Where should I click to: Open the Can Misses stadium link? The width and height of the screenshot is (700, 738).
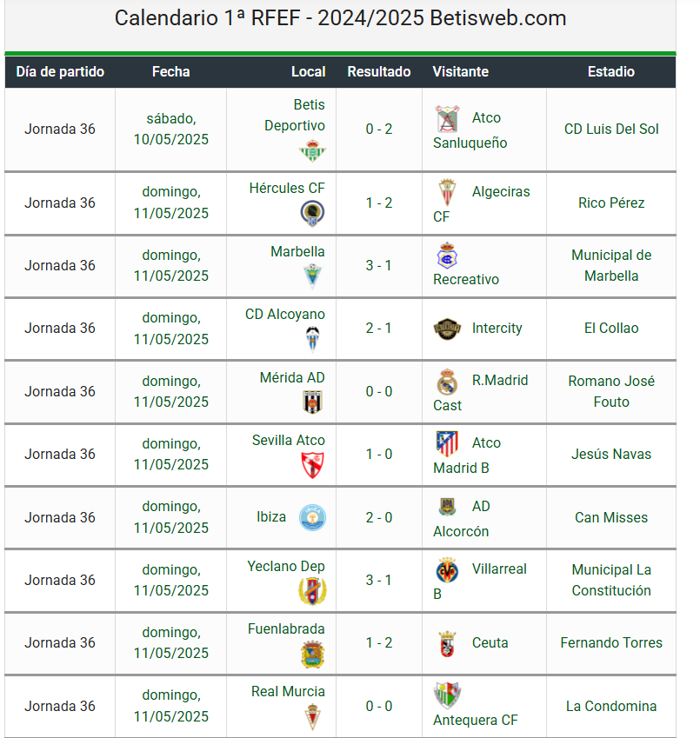pyautogui.click(x=611, y=518)
